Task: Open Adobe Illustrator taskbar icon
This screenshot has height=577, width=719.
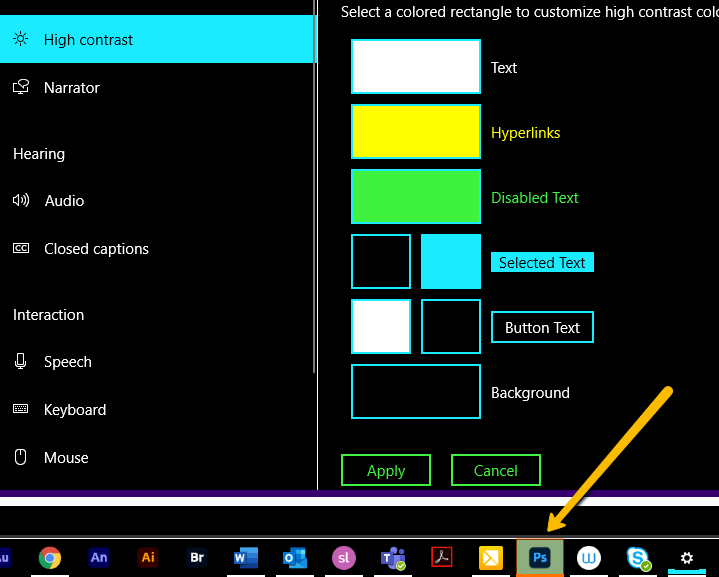Action: click(148, 558)
